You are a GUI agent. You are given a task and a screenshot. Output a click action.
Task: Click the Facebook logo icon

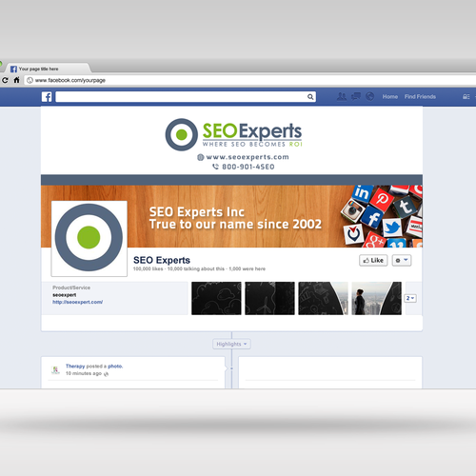click(47, 97)
